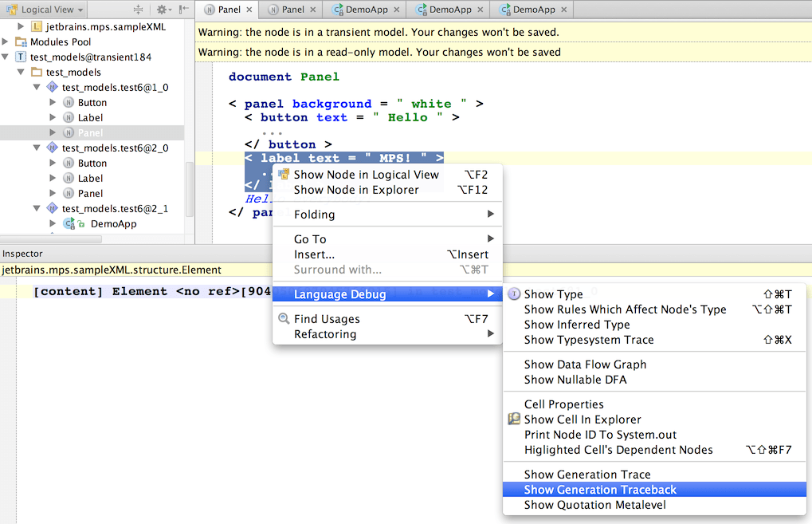This screenshot has width=812, height=524.
Task: Click the collapse all icon in Logical View toolbar
Action: click(138, 10)
